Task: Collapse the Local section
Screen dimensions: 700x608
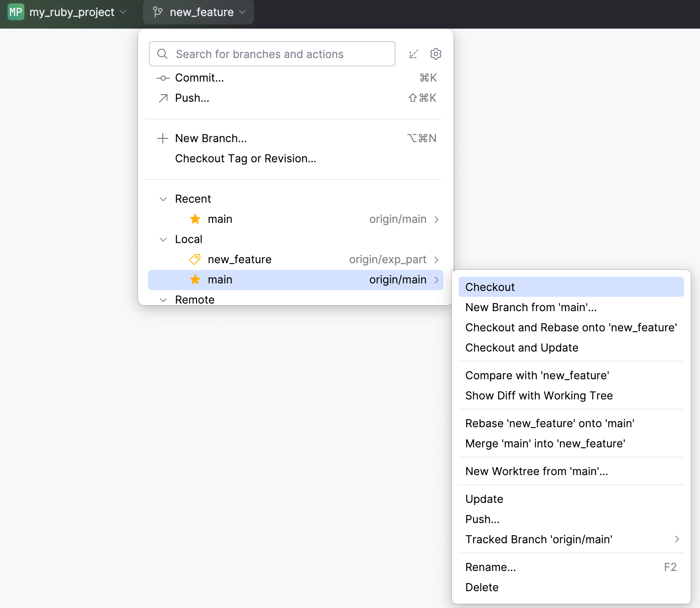Action: pyautogui.click(x=163, y=239)
